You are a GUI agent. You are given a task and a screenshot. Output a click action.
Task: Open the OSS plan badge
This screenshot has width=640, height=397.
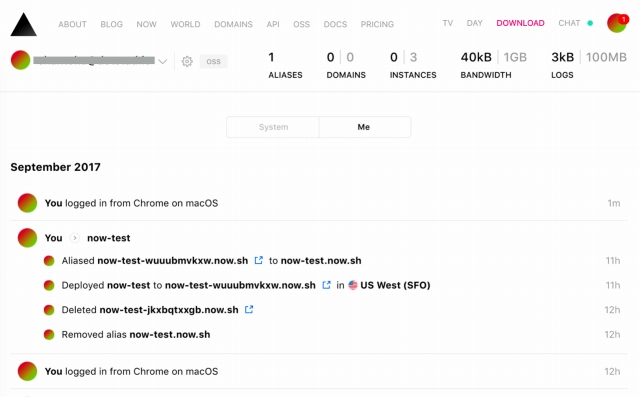[213, 62]
